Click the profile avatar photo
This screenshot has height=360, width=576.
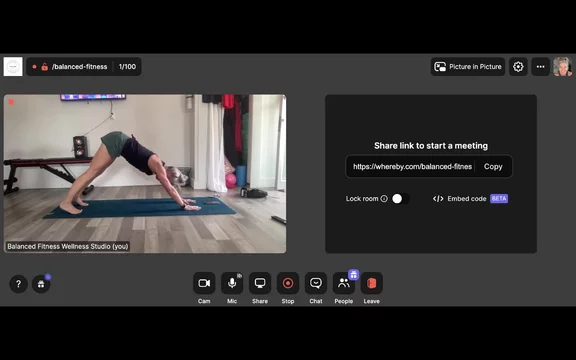point(563,66)
